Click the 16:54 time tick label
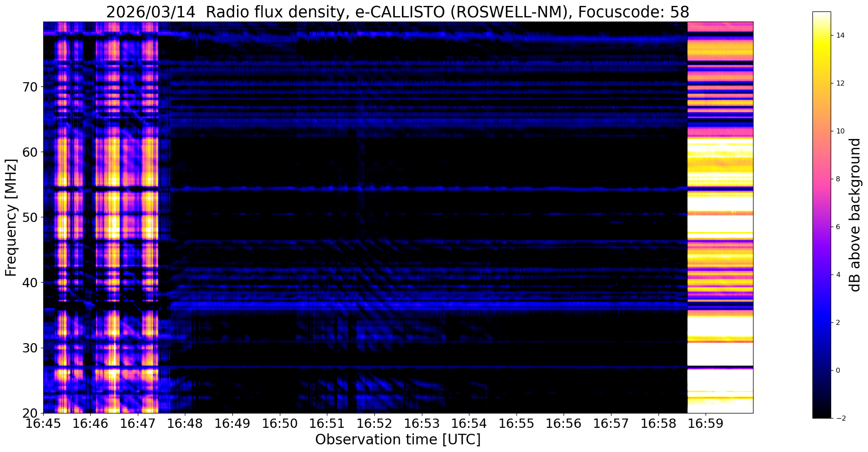Viewport: 868px width, 452px height. click(x=469, y=423)
